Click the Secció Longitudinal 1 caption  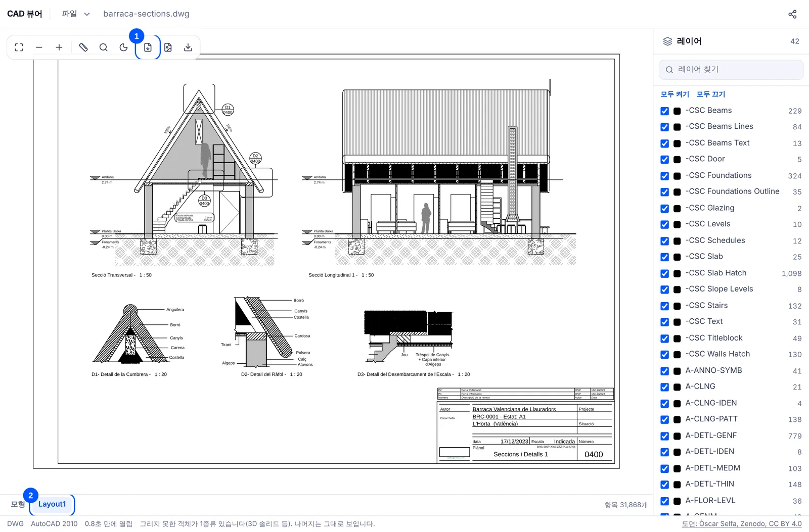[x=341, y=275]
